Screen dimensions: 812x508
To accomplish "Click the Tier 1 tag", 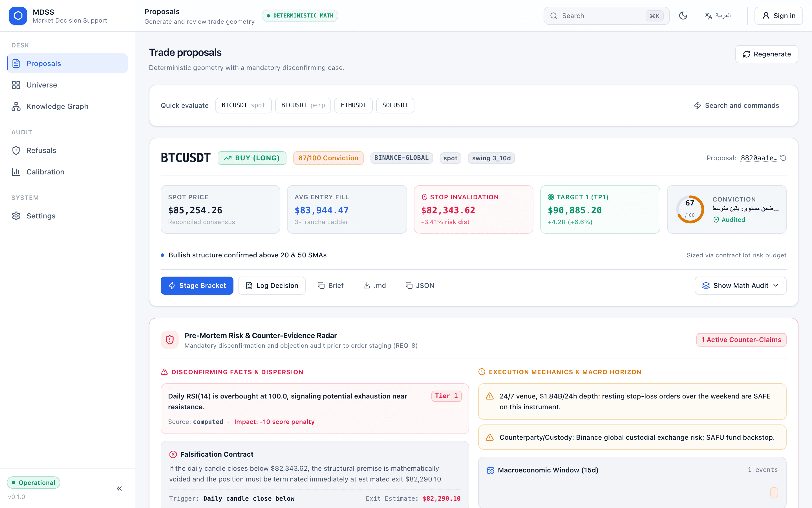I will point(446,396).
